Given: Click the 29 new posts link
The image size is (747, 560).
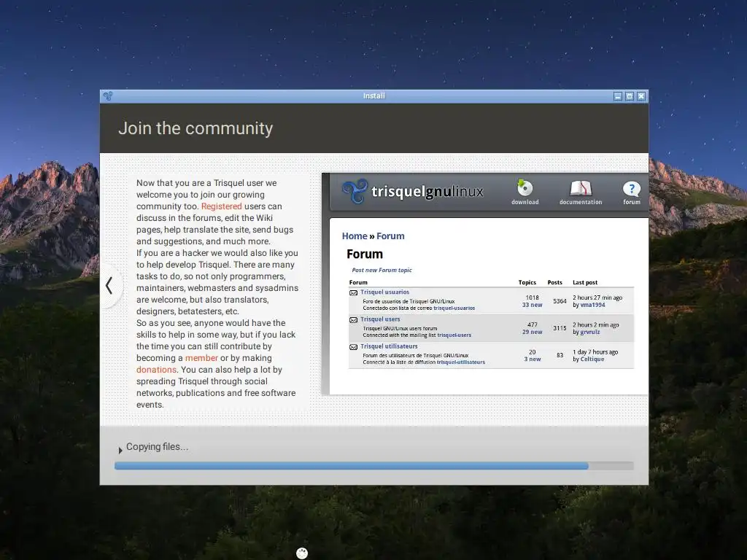Looking at the screenshot, I should pos(532,332).
